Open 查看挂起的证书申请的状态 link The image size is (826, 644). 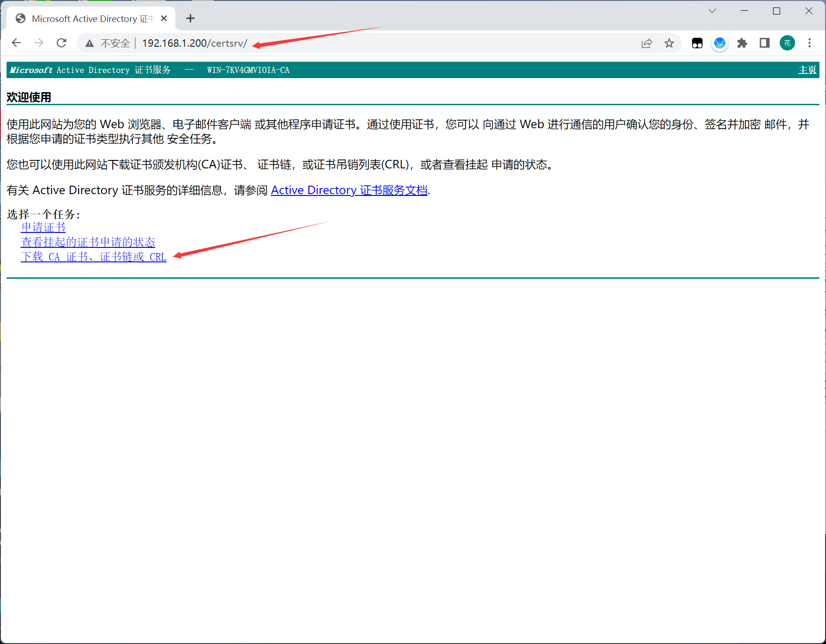pos(88,242)
